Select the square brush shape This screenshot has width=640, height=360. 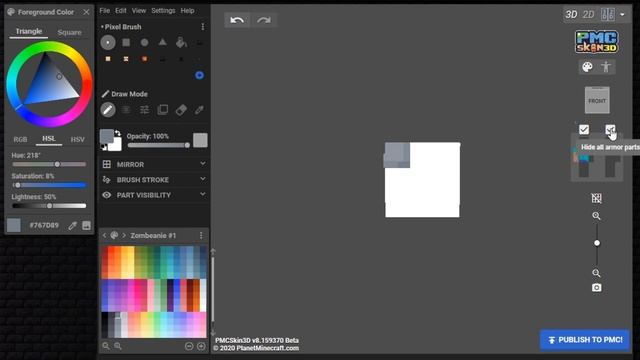click(126, 42)
